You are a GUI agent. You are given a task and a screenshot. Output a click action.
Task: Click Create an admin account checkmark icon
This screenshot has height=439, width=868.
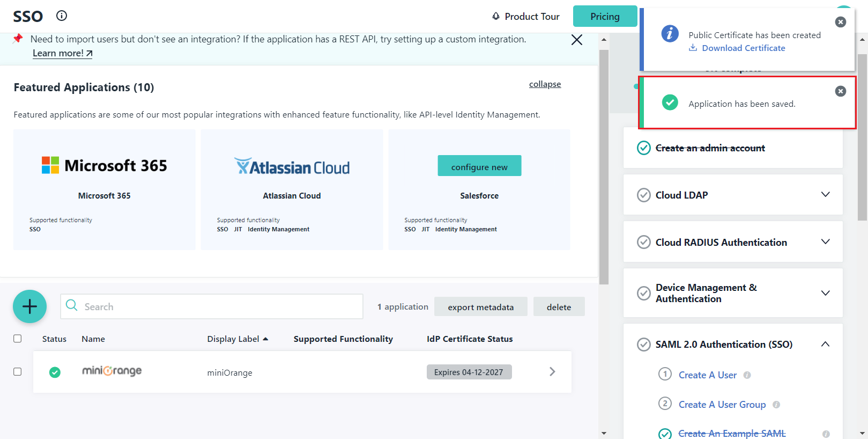pyautogui.click(x=643, y=148)
